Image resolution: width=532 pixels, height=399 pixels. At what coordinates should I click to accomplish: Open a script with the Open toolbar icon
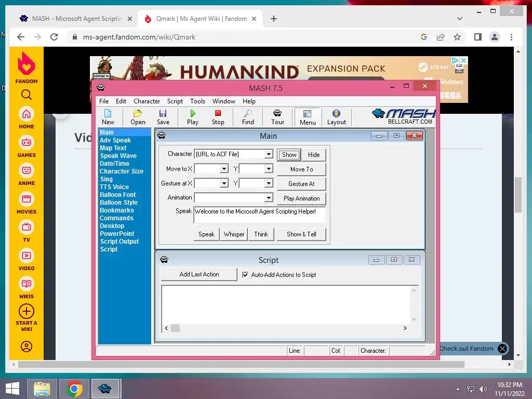[138, 117]
